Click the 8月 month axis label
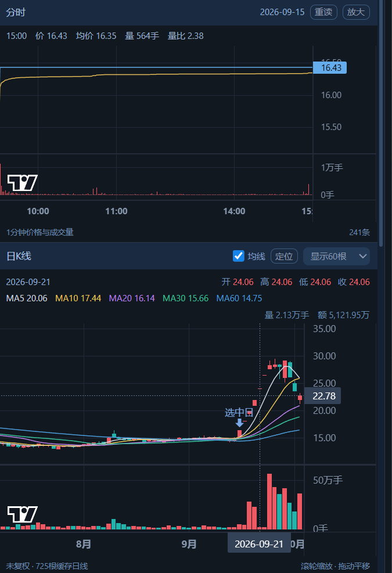Screen dimensions: 392x573 tap(84, 544)
